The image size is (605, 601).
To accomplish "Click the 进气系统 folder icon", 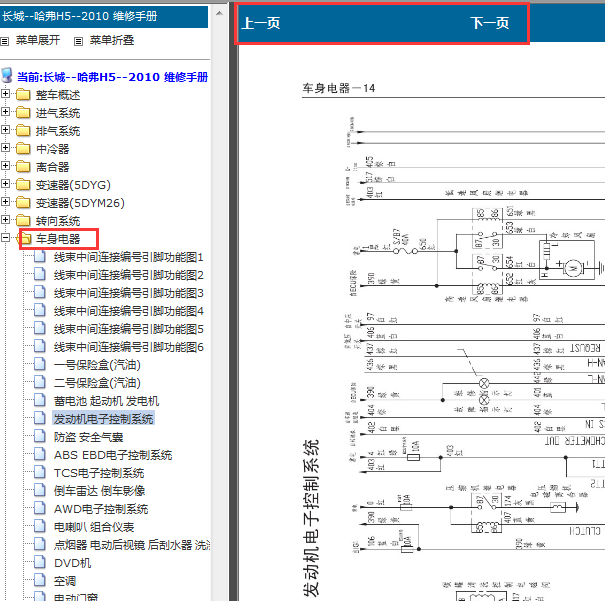I will click(23, 113).
